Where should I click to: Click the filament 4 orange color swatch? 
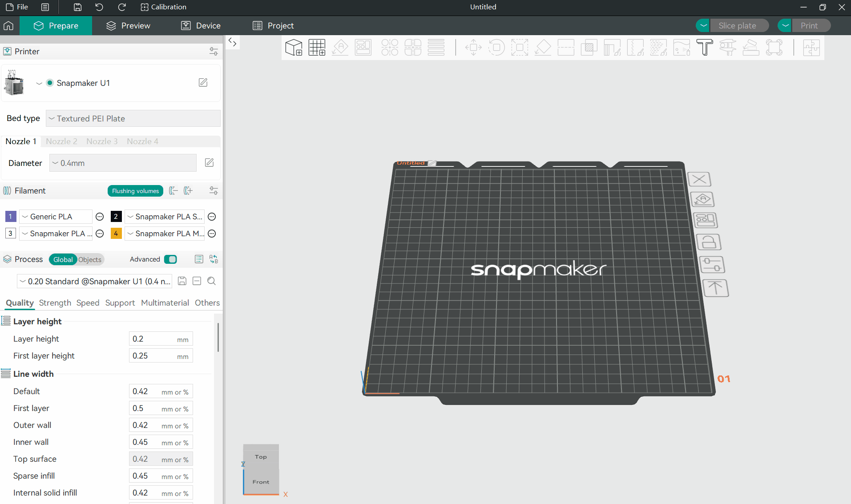click(116, 234)
